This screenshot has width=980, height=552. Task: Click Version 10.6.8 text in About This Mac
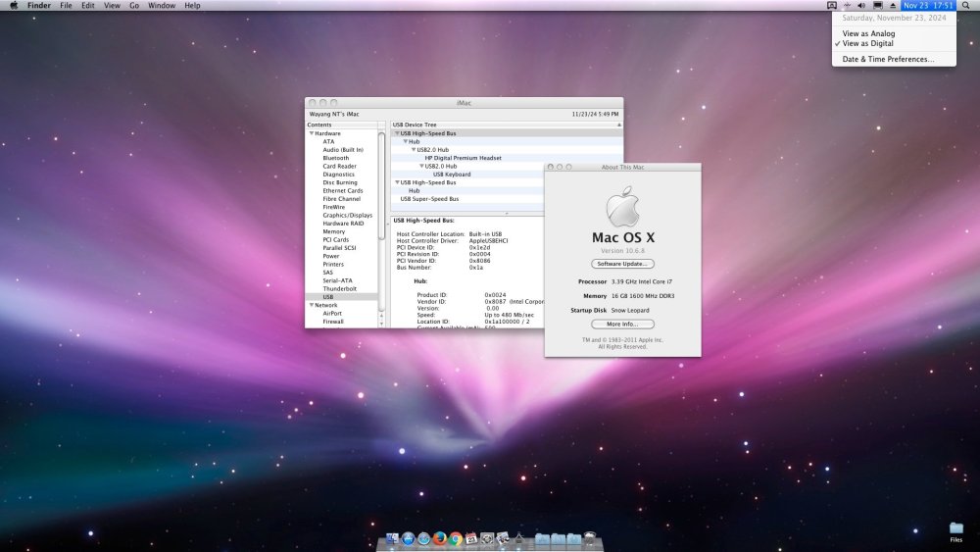(622, 251)
